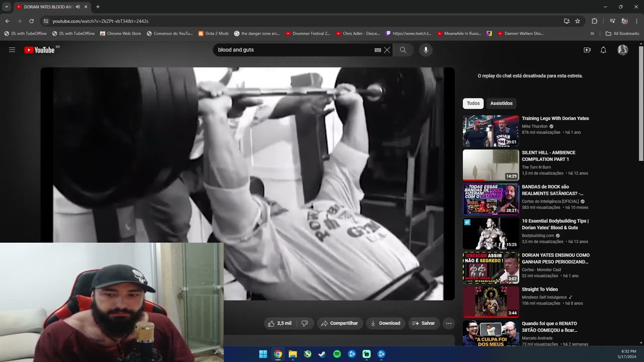Screen dimensions: 644x362
Task: Open the Create video camera icon
Action: point(587,50)
